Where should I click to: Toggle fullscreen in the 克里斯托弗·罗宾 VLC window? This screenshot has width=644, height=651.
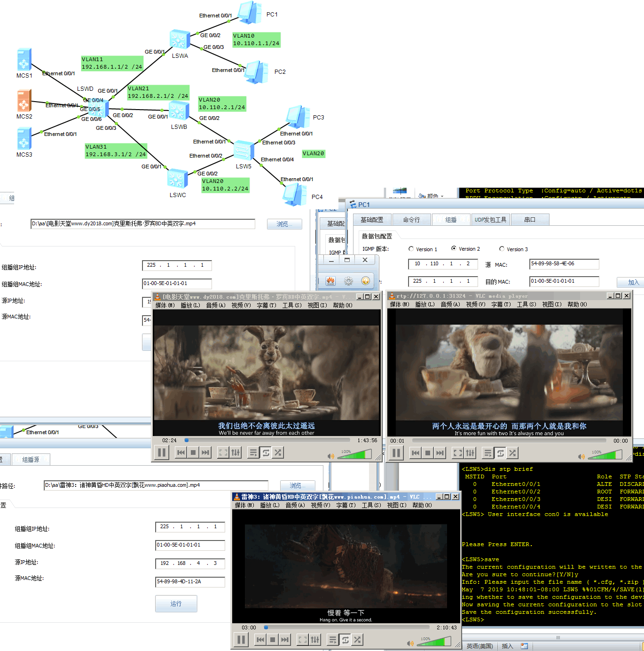(x=223, y=453)
